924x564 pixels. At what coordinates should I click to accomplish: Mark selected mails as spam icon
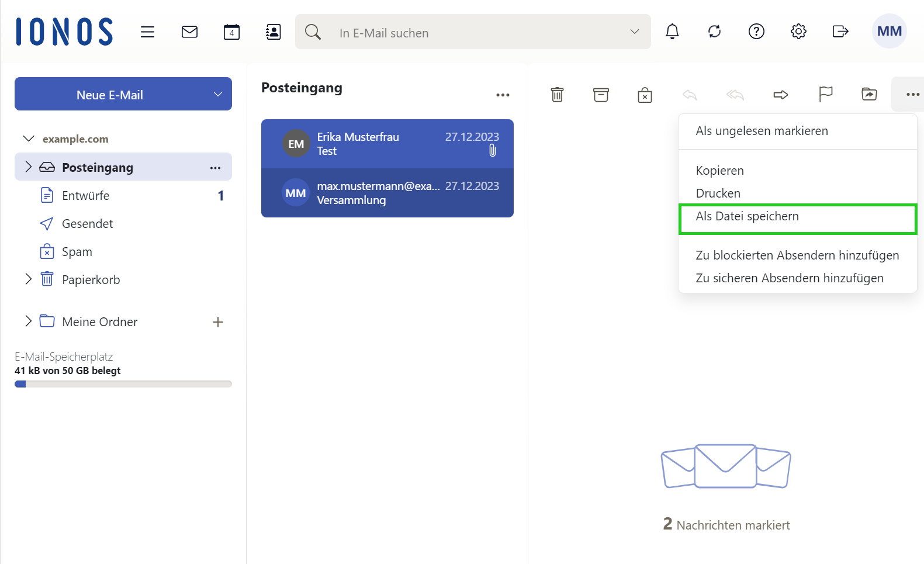click(x=645, y=95)
